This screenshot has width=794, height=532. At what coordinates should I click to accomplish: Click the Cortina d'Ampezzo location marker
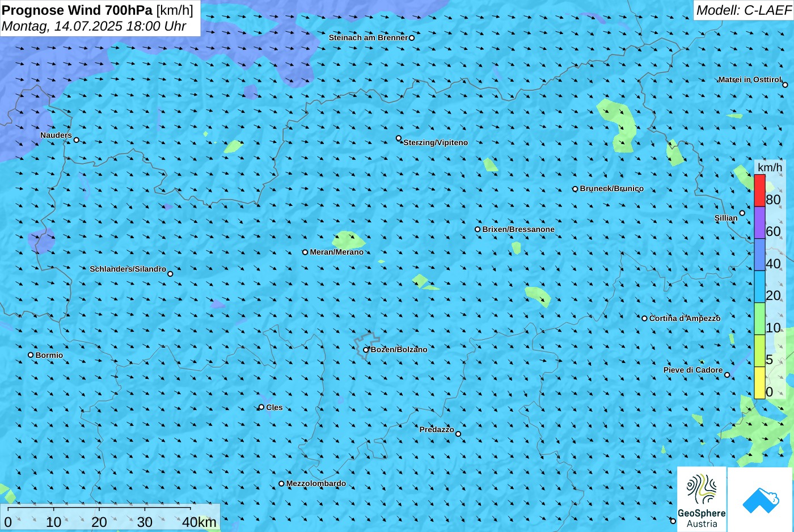[644, 318]
